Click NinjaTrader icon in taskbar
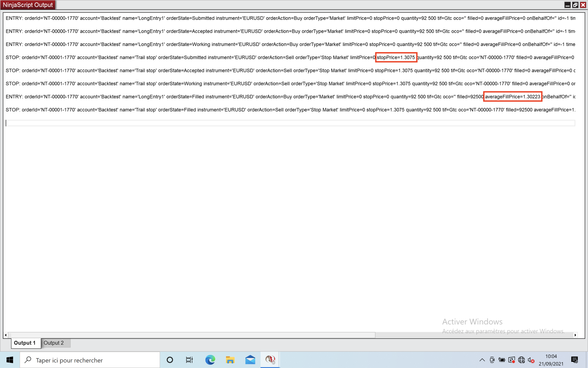The width and height of the screenshot is (588, 368). (270, 360)
